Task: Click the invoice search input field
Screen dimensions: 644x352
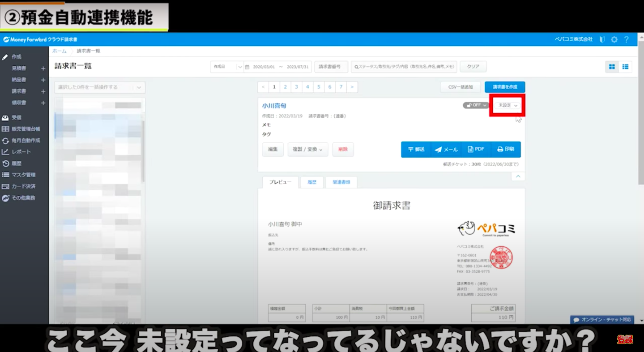Action: click(405, 67)
